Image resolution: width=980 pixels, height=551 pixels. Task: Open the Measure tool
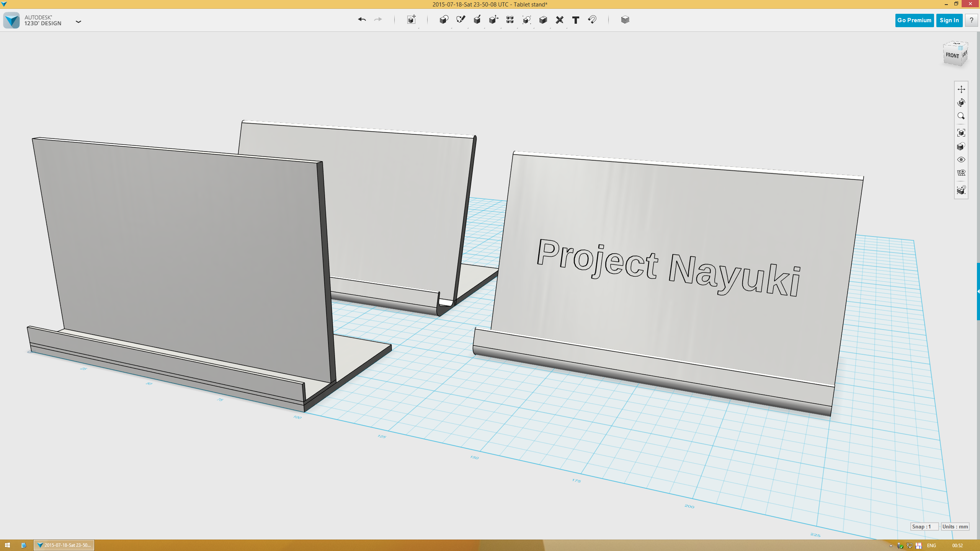pyautogui.click(x=560, y=20)
